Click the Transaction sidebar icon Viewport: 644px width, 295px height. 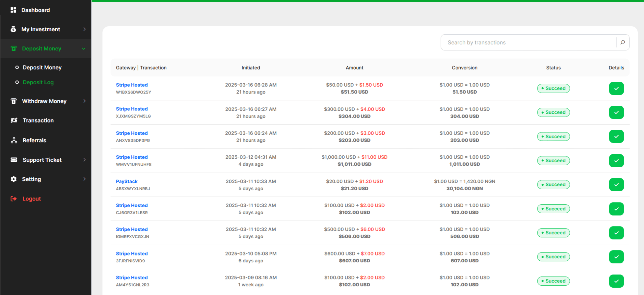(x=14, y=120)
